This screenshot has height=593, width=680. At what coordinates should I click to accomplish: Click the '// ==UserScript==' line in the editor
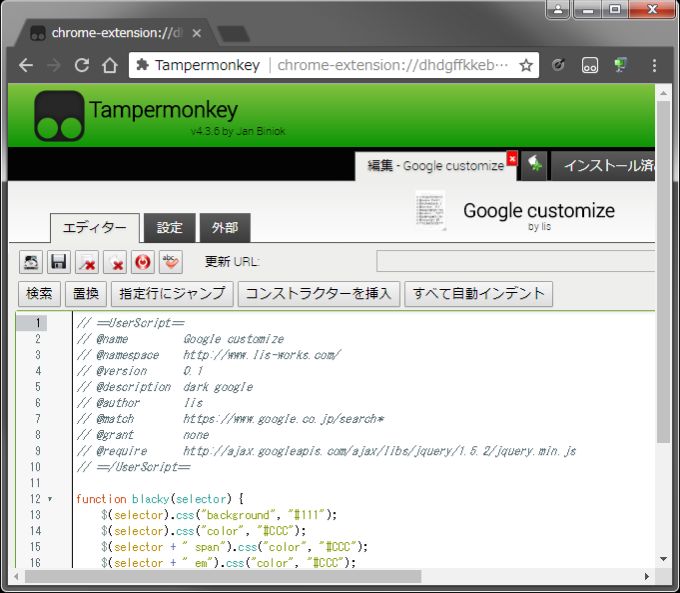(131, 323)
